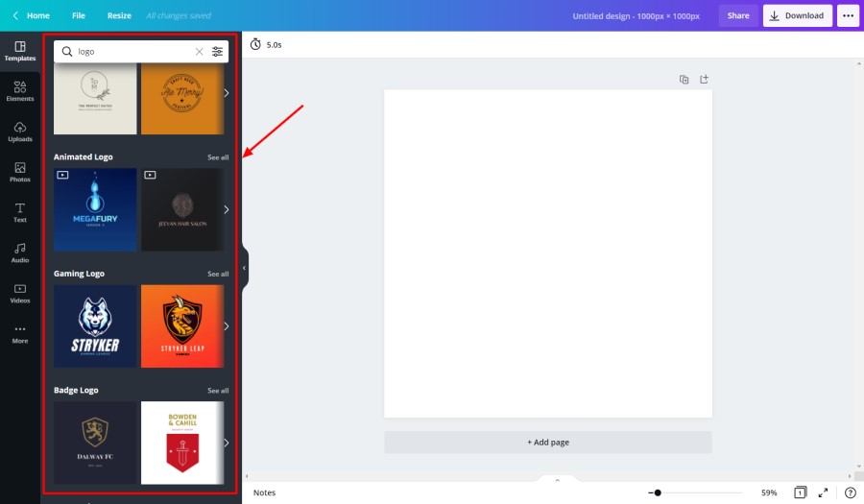Select the Ale Merry orange logo template
Viewport: 864px width, 504px height.
[x=181, y=98]
